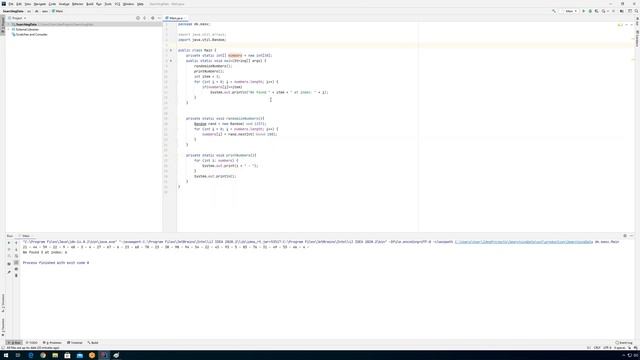Viewport: 640px width, 360px height.
Task: Click Run with Coverage icon
Action: coord(596,11)
